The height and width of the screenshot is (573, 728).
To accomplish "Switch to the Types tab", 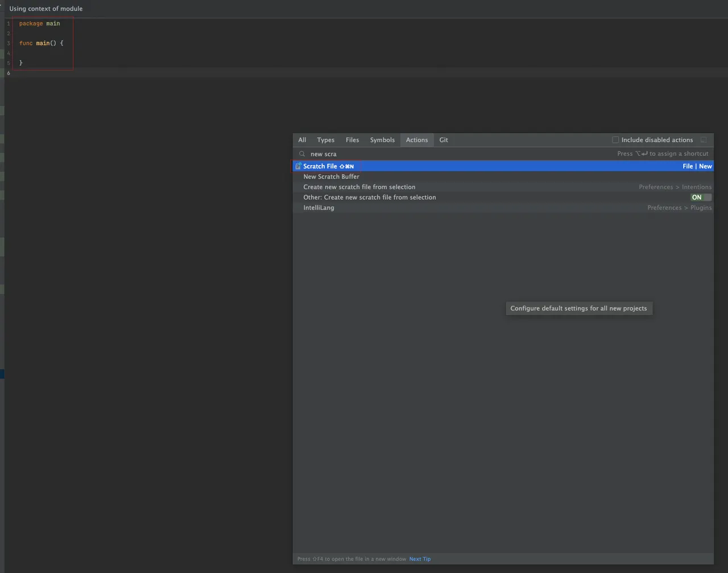I will click(326, 140).
